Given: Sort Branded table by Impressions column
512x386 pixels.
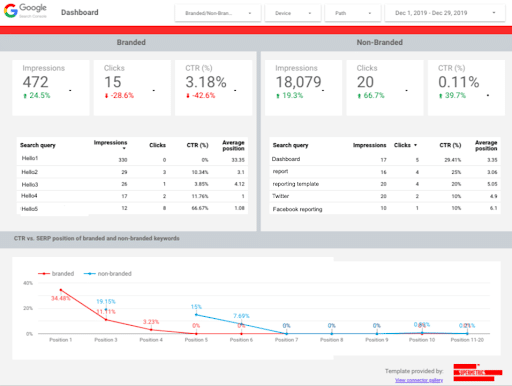Looking at the screenshot, I should 110,144.
